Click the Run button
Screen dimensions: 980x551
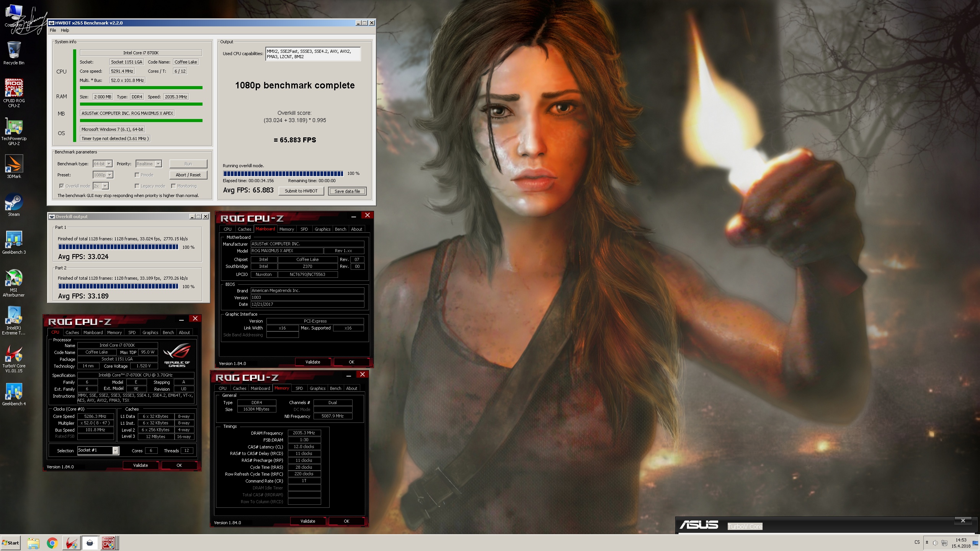pos(188,164)
